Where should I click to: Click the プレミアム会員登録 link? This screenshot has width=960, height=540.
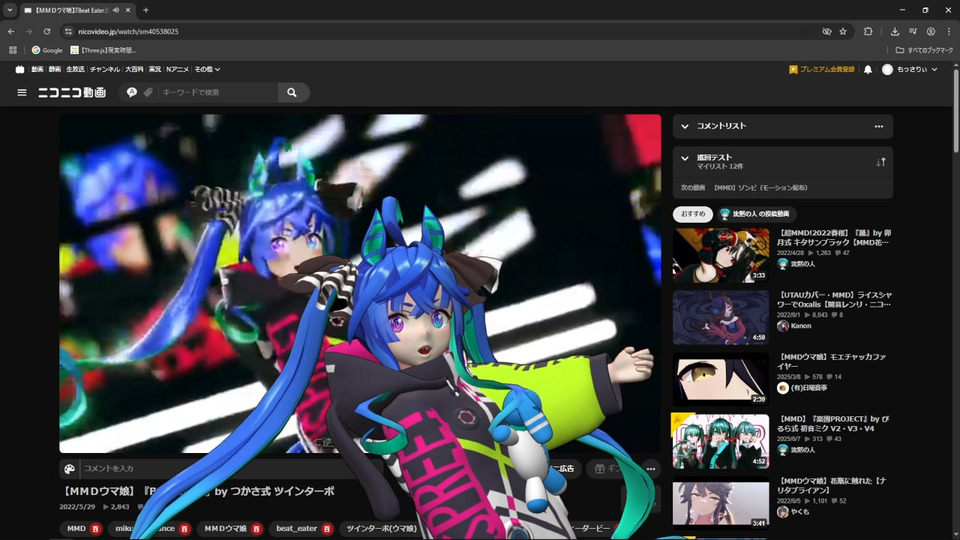tap(822, 69)
